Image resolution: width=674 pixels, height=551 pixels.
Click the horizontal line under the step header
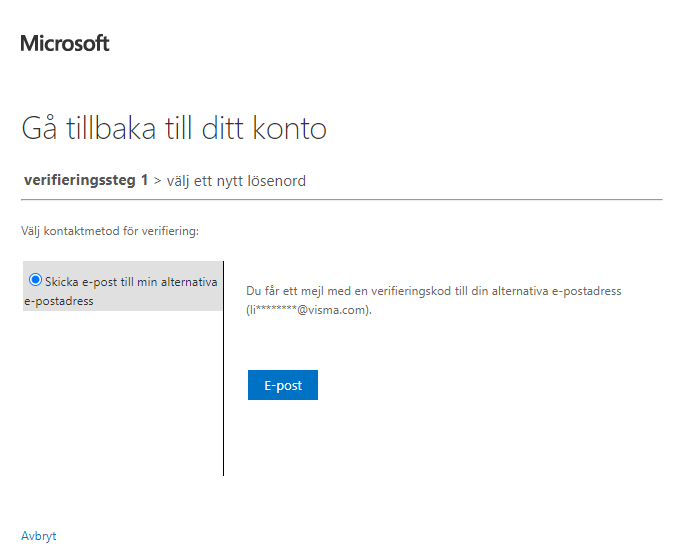click(342, 199)
